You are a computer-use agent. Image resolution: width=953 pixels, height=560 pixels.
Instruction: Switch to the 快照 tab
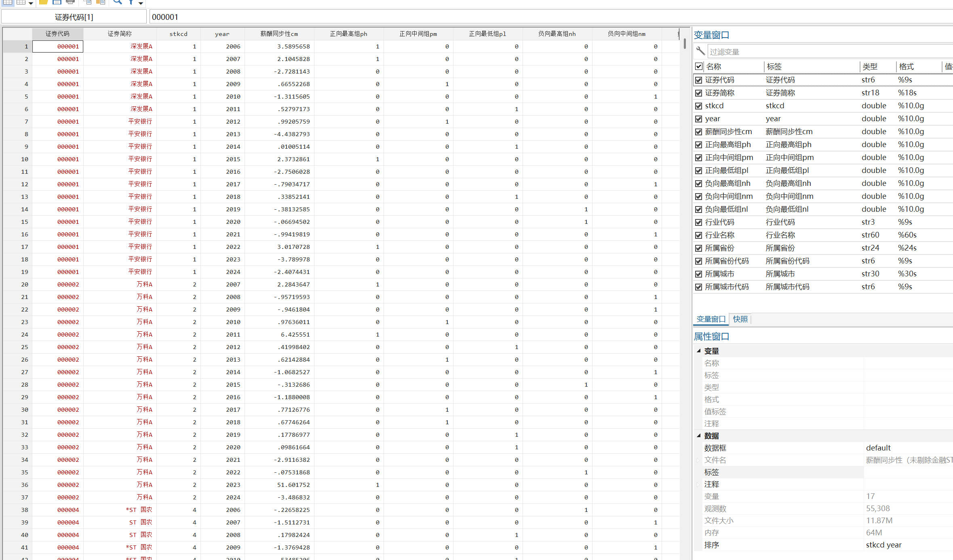pyautogui.click(x=740, y=319)
